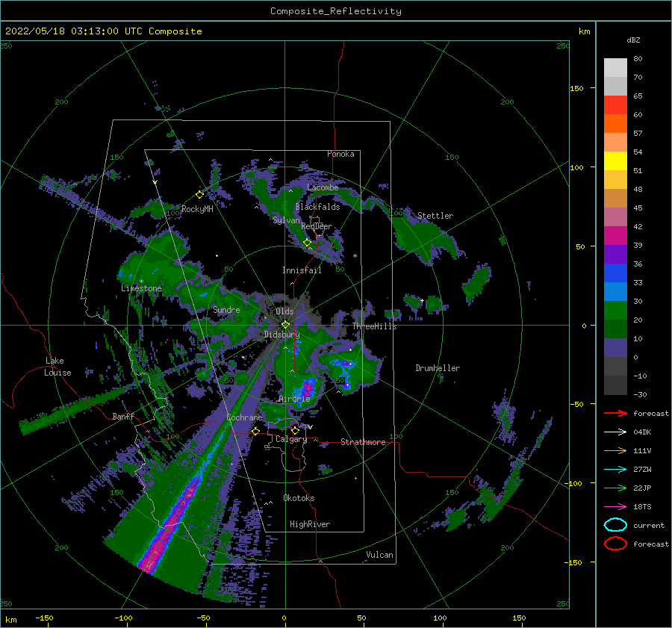Click the cyan 'current' ellipse legend icon
672x628 pixels.
(x=615, y=525)
